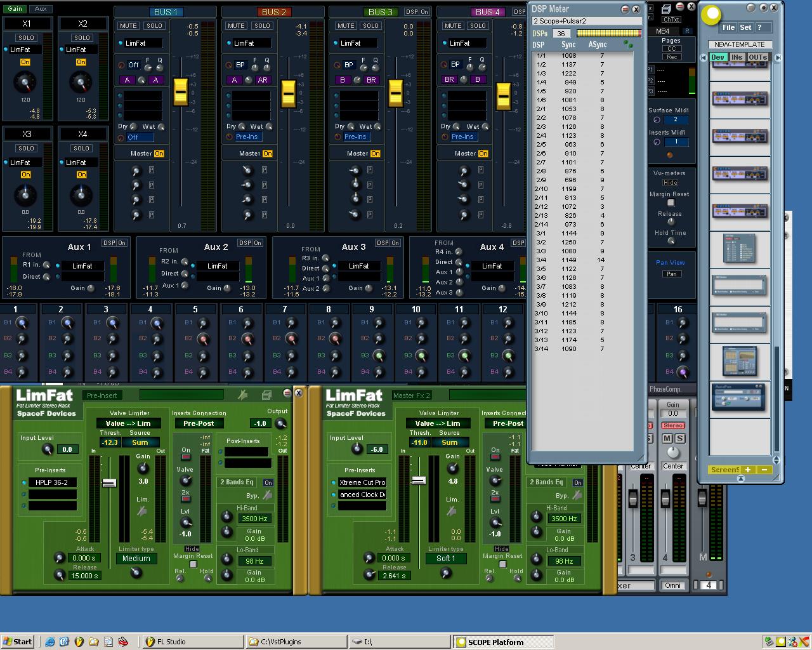The width and height of the screenshot is (812, 650).
Task: Open Pre-Post inserts connection selector in left LimFat
Action: pos(199,423)
